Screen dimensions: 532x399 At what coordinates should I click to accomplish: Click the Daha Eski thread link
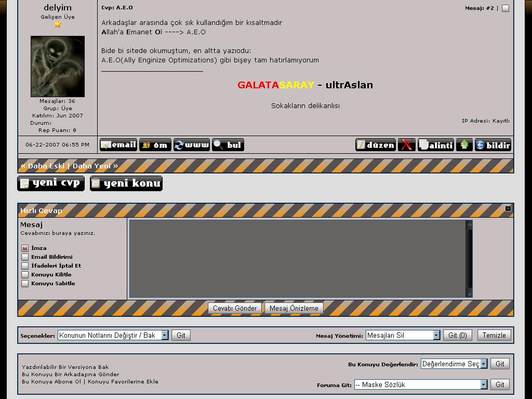46,166
